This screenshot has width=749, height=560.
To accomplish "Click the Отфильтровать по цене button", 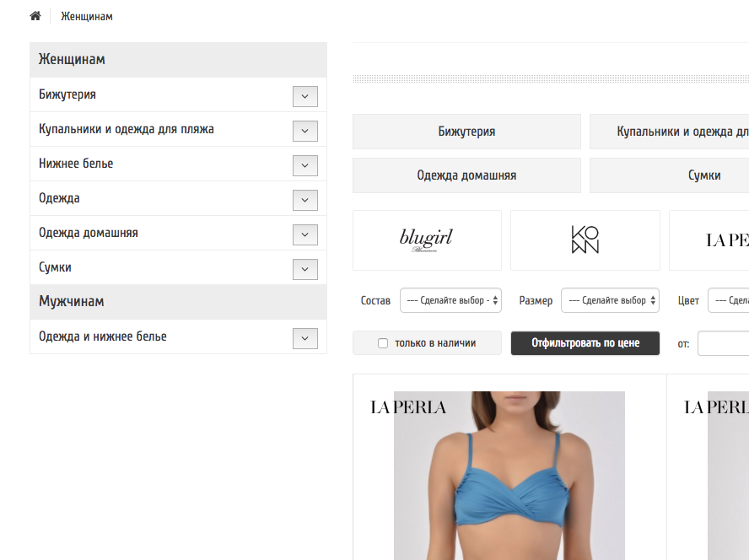I will [585, 343].
